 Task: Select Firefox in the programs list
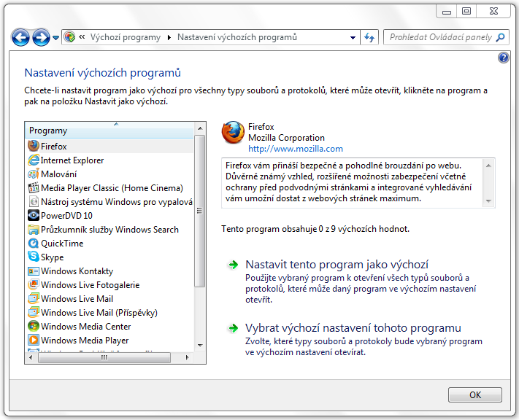pyautogui.click(x=109, y=146)
